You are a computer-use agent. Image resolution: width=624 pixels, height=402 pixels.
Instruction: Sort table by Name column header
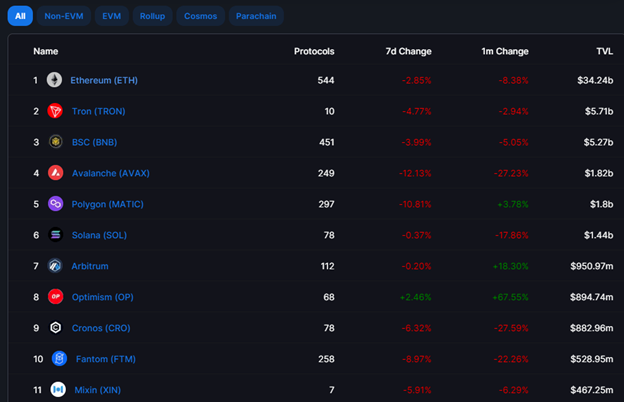click(46, 51)
